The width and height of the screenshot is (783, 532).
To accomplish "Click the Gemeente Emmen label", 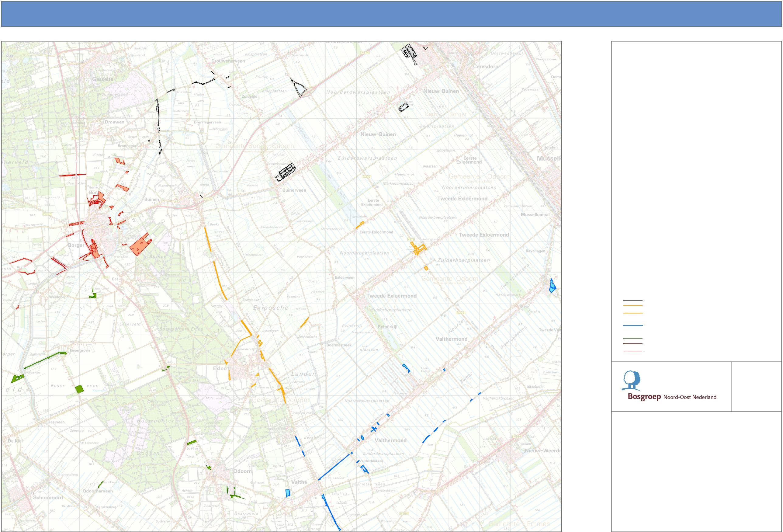I will click(519, 524).
